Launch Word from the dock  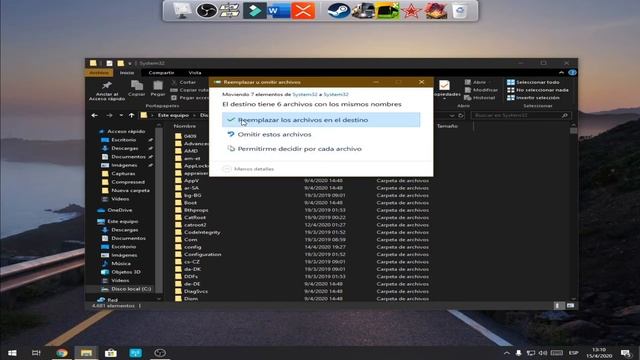coord(279,11)
